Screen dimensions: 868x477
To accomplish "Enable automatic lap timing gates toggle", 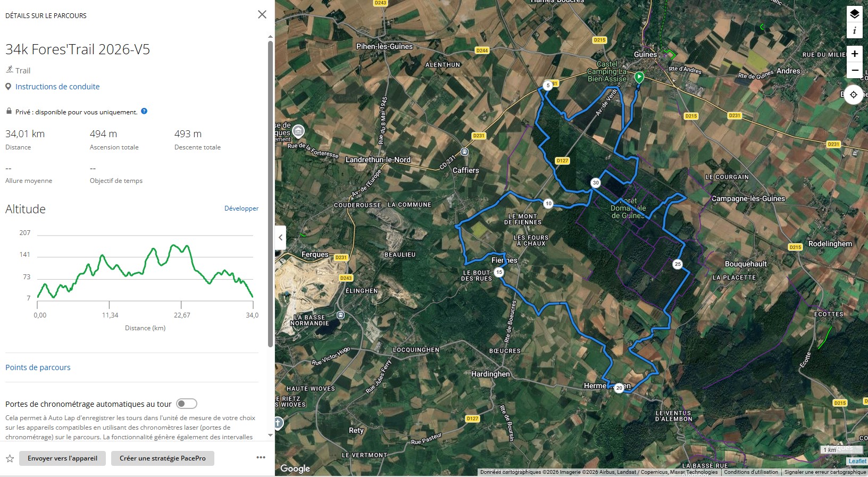I will coord(187,404).
